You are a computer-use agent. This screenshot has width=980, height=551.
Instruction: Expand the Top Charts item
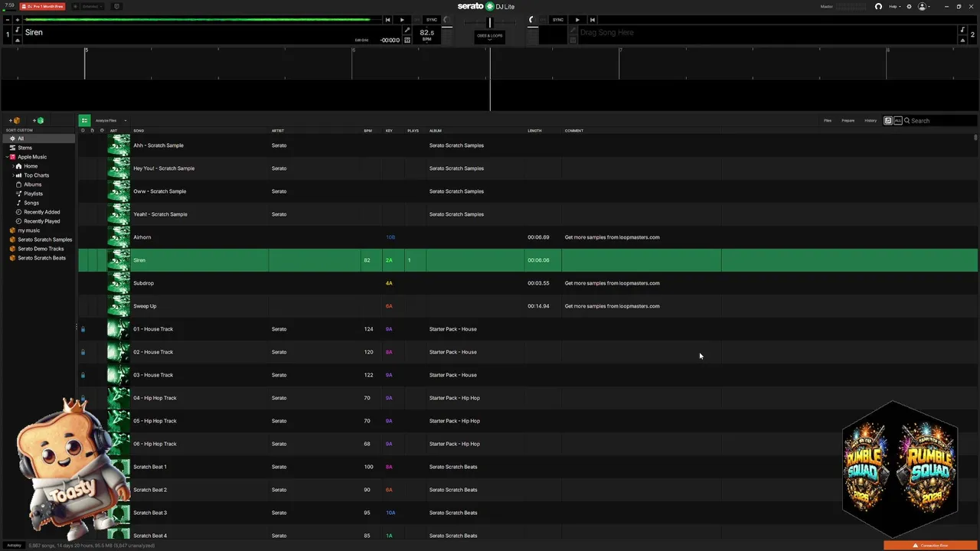pos(13,175)
